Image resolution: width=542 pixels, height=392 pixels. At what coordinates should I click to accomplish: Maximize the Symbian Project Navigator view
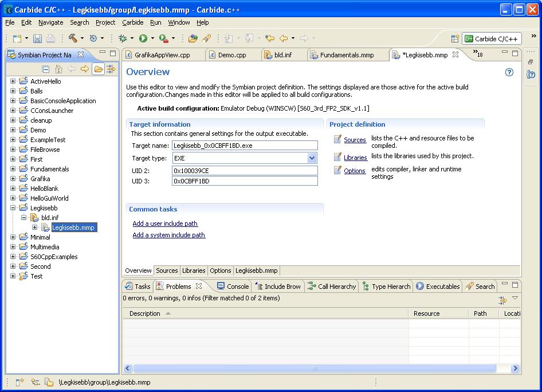[x=113, y=53]
